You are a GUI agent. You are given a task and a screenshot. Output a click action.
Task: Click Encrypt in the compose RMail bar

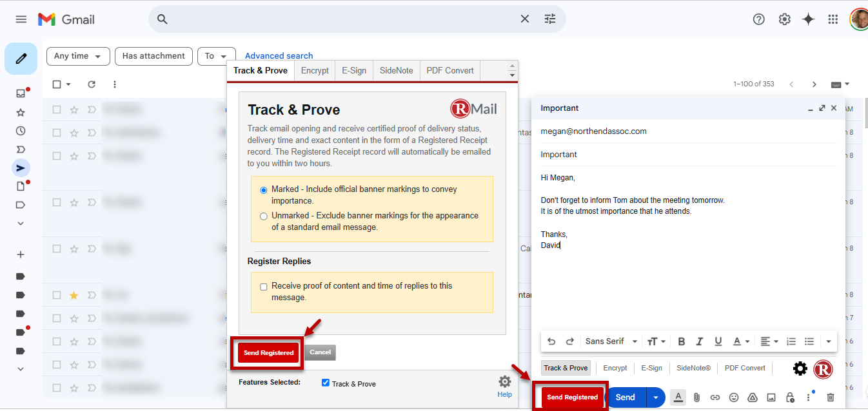tap(615, 368)
